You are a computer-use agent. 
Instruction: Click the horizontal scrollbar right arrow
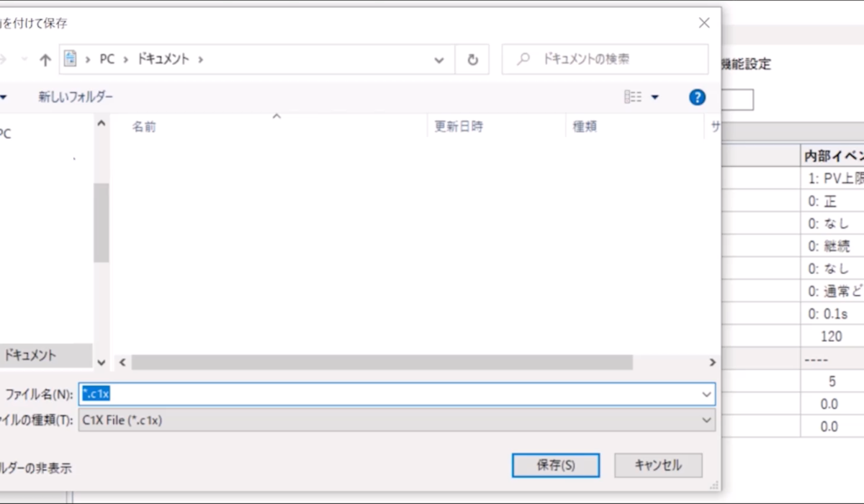[712, 362]
